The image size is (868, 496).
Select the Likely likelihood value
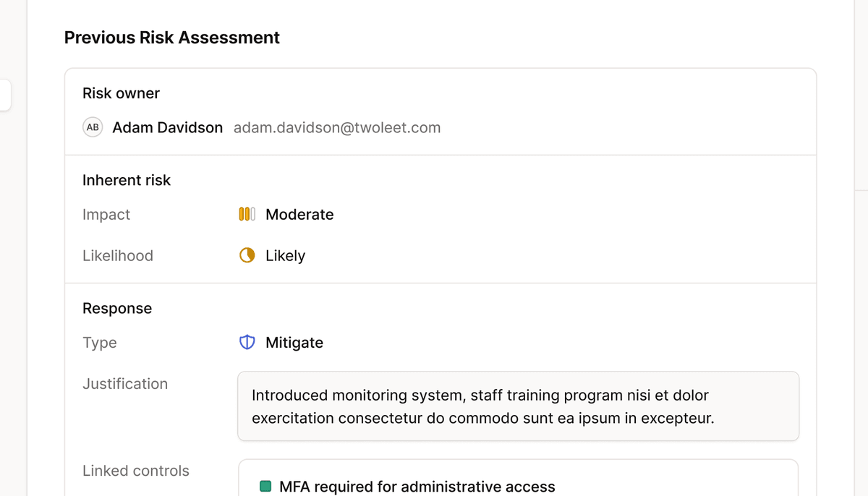pyautogui.click(x=285, y=256)
